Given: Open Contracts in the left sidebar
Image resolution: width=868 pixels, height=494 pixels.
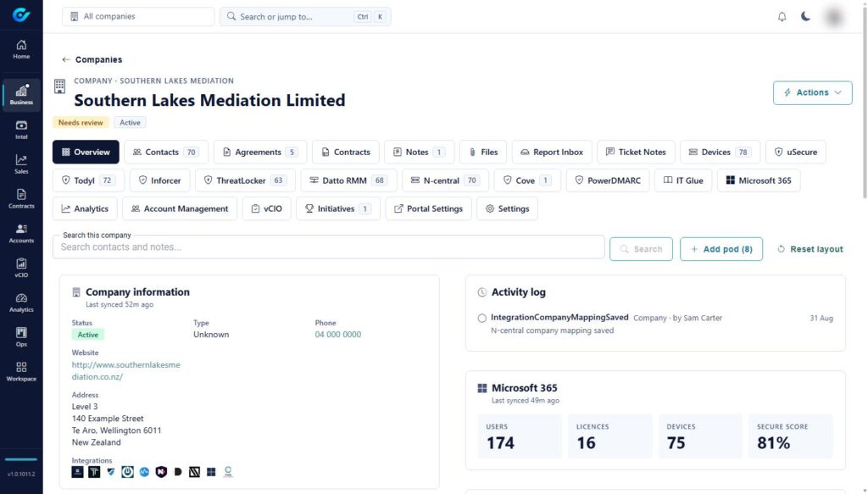Looking at the screenshot, I should pos(21,199).
